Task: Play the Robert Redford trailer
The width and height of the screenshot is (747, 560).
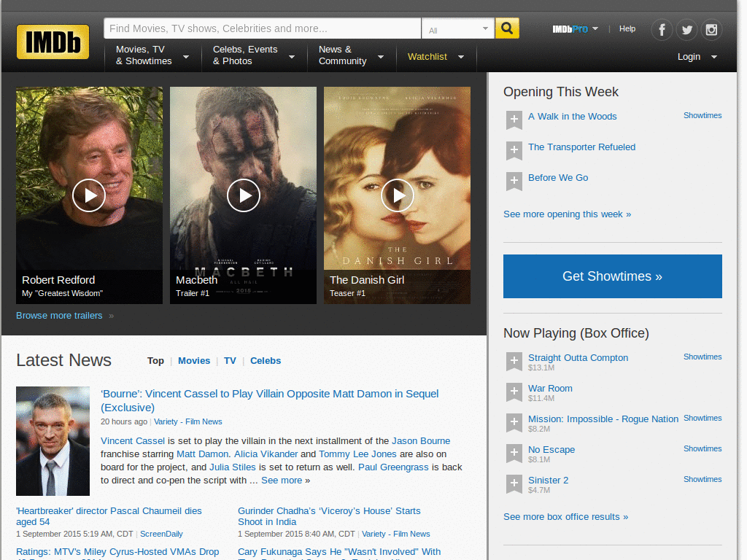Action: tap(89, 195)
